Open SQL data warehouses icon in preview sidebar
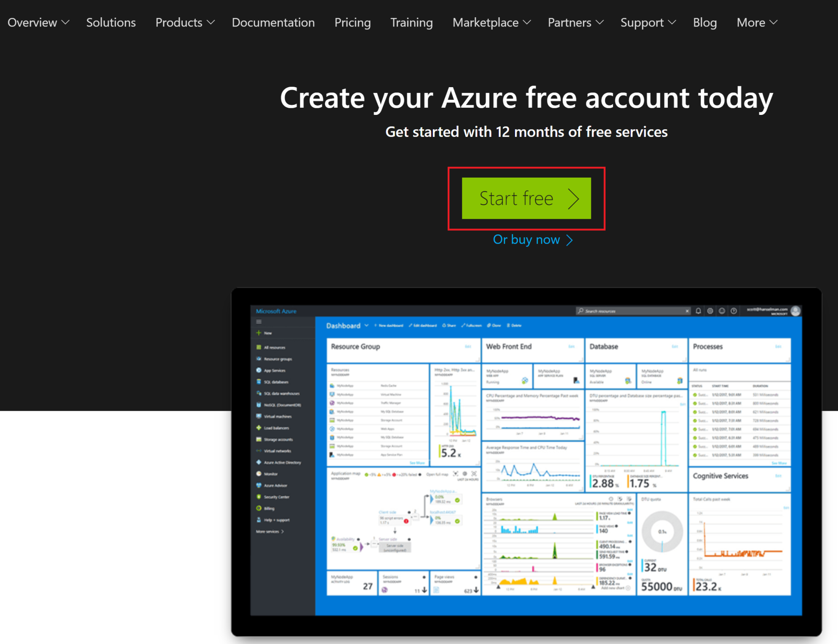This screenshot has height=644, width=838. [x=259, y=393]
